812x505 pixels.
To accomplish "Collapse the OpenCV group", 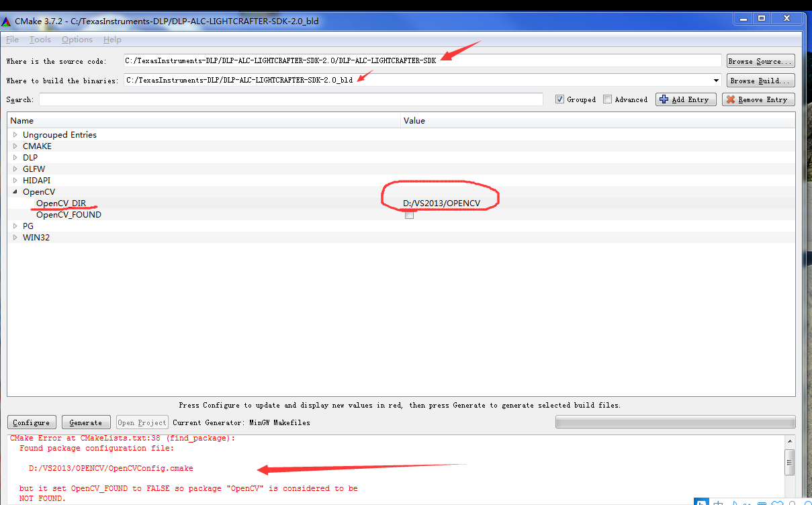I will click(15, 192).
